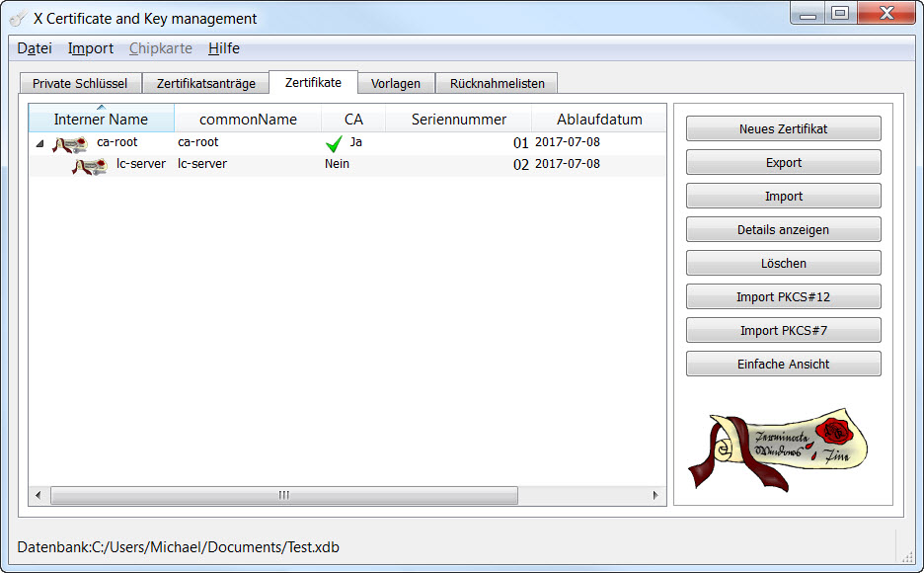Click the lc-server certificate icon
The image size is (924, 573).
pyautogui.click(x=90, y=166)
